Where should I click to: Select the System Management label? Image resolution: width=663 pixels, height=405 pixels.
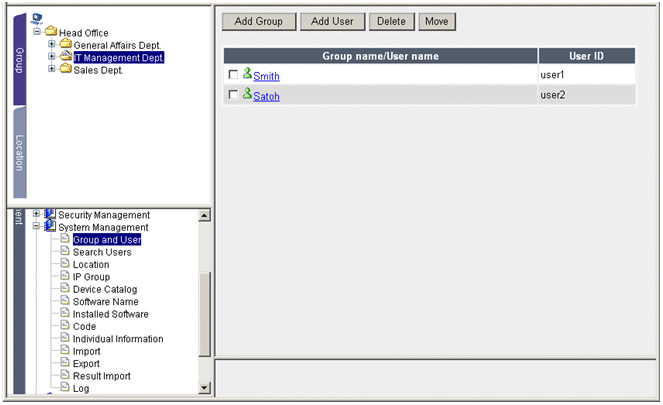103,227
